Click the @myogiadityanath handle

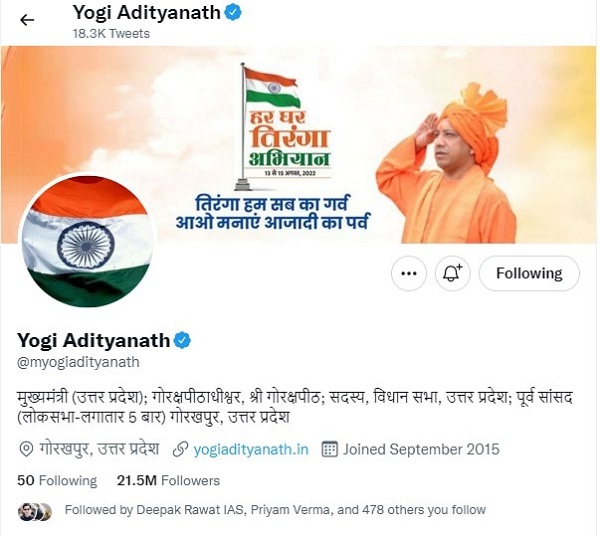coord(78,362)
